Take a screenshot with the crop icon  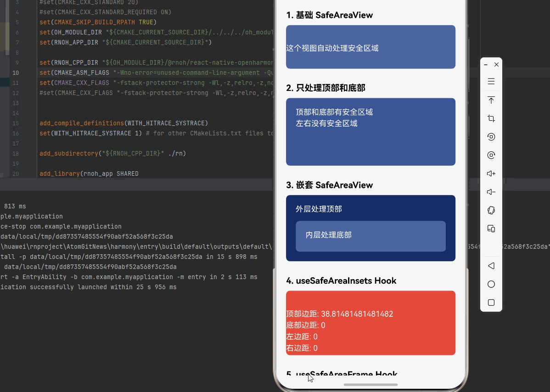[491, 118]
